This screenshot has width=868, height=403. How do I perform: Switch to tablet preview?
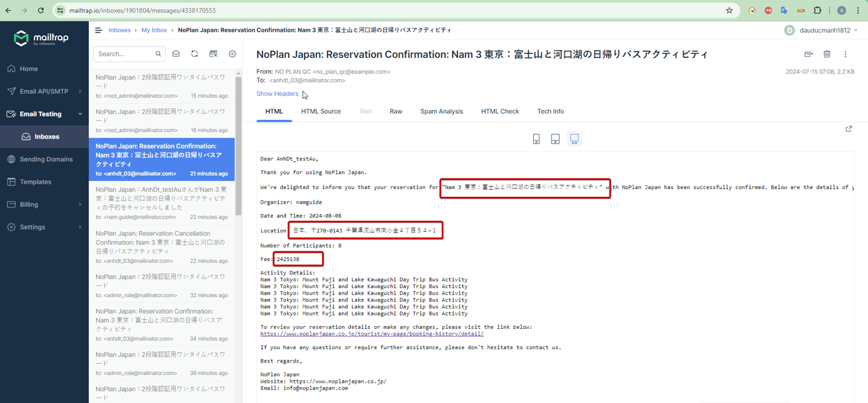point(555,139)
